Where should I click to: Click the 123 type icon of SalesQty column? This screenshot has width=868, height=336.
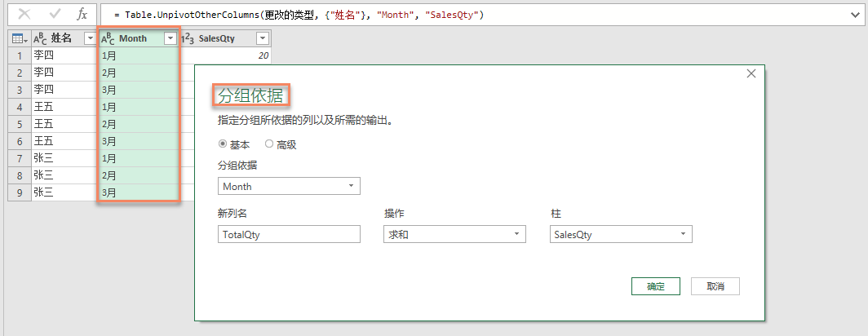[187, 39]
